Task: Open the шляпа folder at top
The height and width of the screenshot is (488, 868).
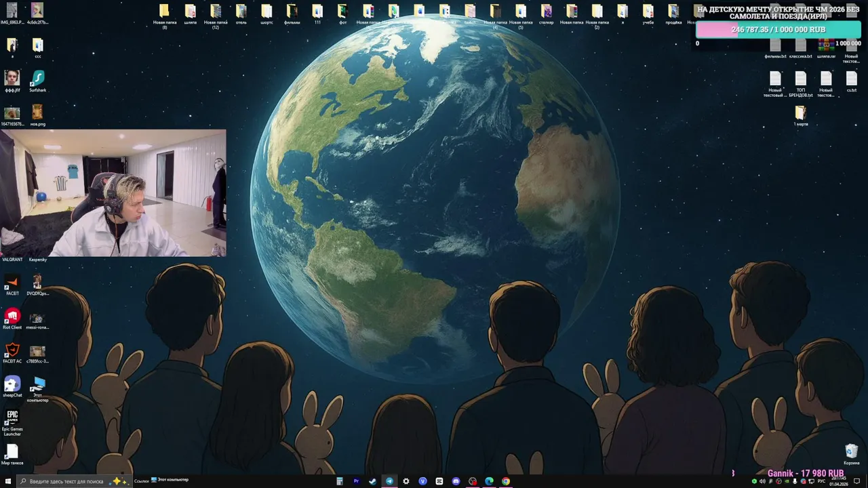Action: click(x=190, y=14)
